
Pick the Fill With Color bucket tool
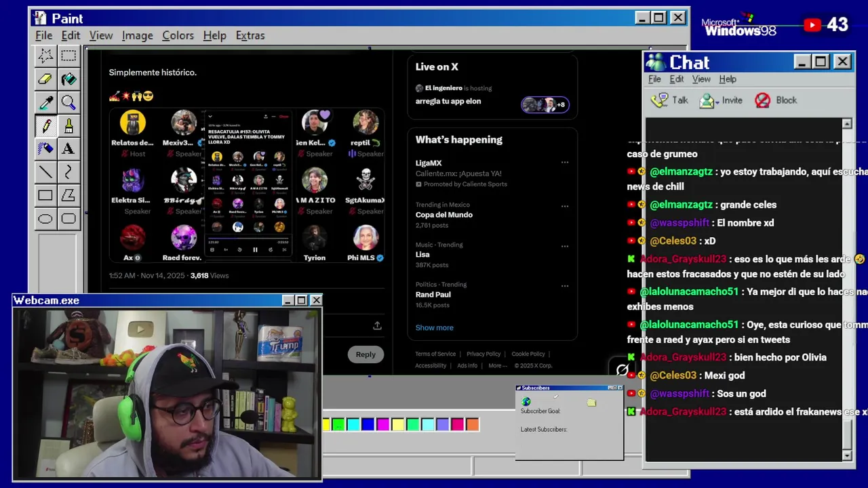(x=68, y=79)
